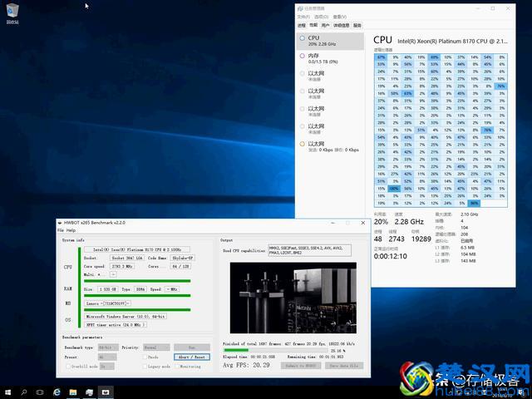532x399 pixels.
Task: Select the CPU circle icon in sidebar
Action: coord(303,38)
